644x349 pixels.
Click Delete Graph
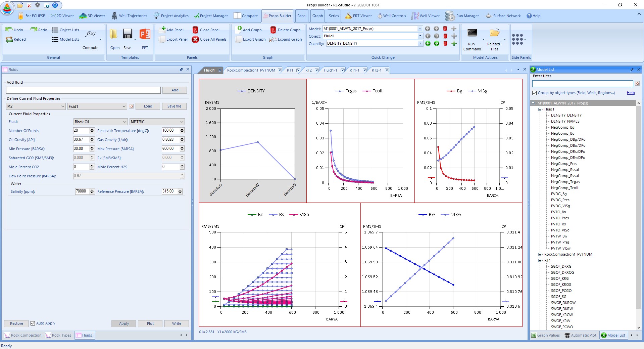click(285, 30)
